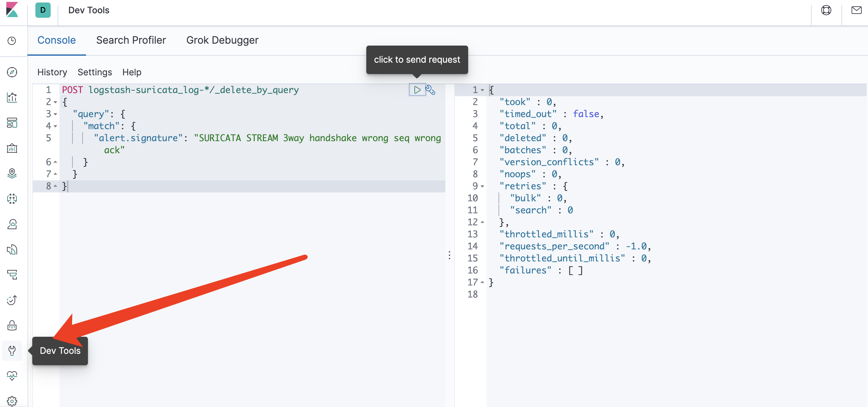Open the mail newsfeed icon in header
Image resolution: width=868 pixels, height=407 pixels.
[x=856, y=10]
